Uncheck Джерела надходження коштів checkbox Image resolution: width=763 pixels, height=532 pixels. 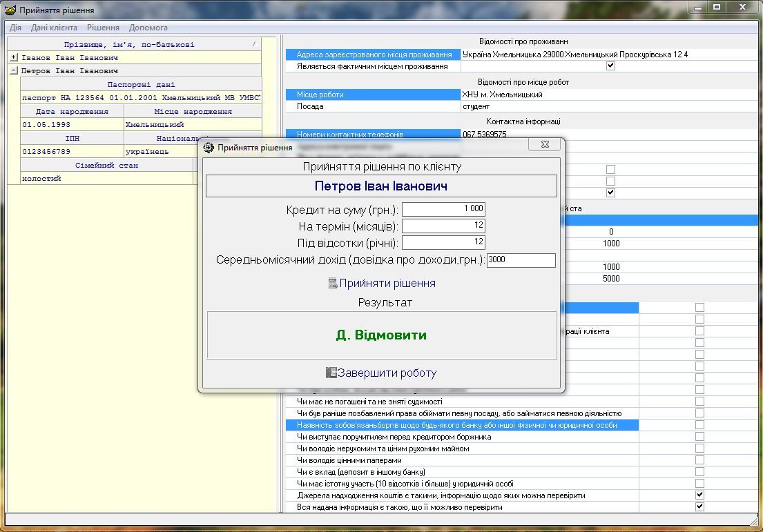699,495
